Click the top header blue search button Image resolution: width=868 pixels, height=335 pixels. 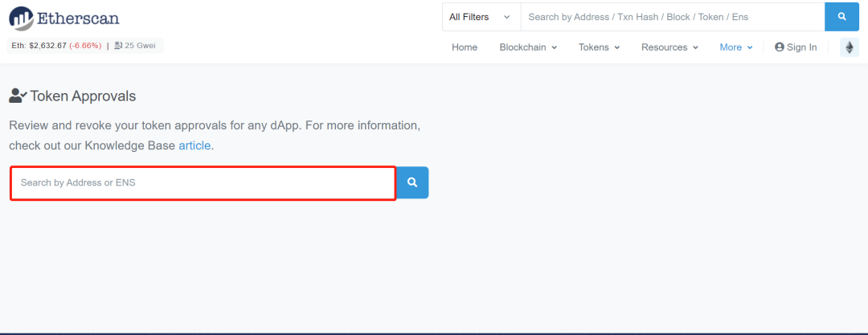point(842,17)
